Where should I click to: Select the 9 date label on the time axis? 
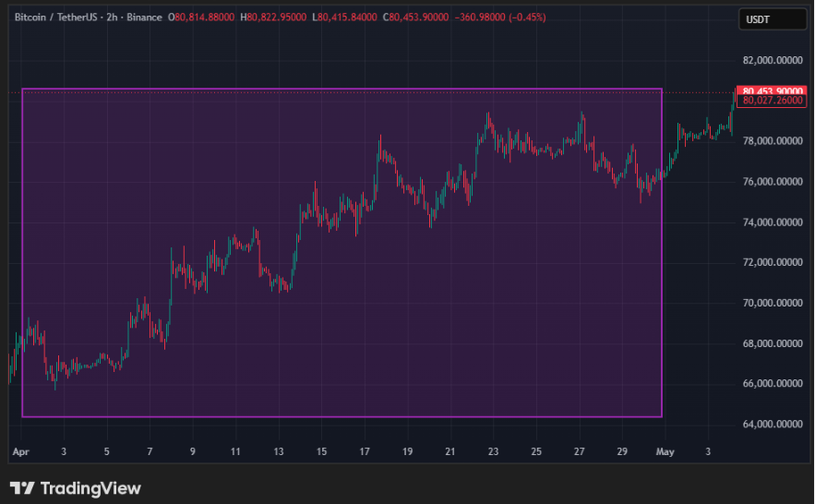[x=192, y=451]
